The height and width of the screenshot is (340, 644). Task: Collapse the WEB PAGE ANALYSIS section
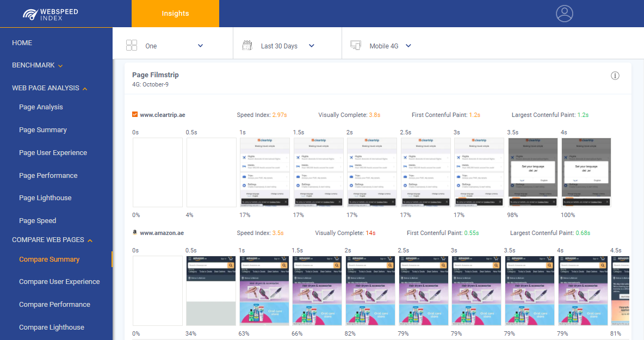pyautogui.click(x=49, y=88)
